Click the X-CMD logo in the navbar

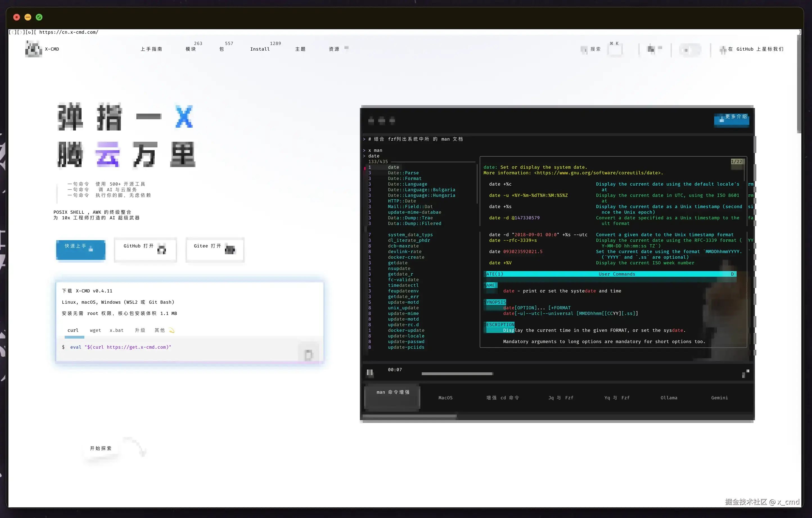[33, 49]
